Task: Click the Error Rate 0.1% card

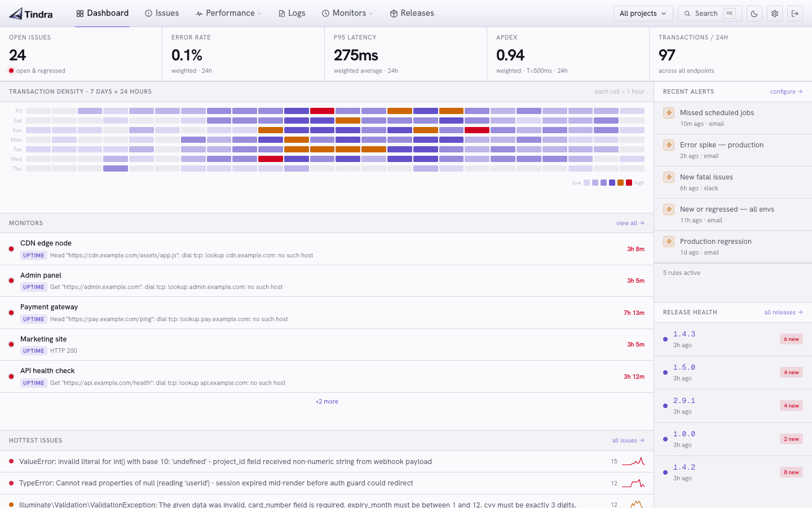Action: point(243,54)
